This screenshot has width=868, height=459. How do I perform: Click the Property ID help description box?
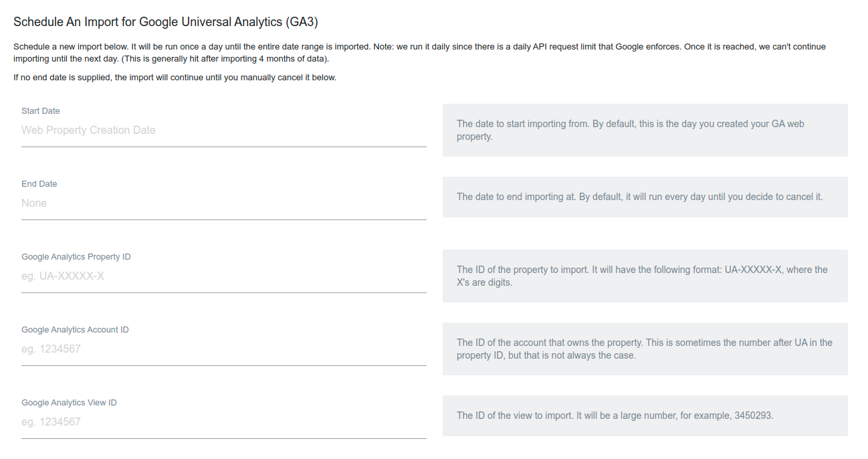(x=645, y=276)
